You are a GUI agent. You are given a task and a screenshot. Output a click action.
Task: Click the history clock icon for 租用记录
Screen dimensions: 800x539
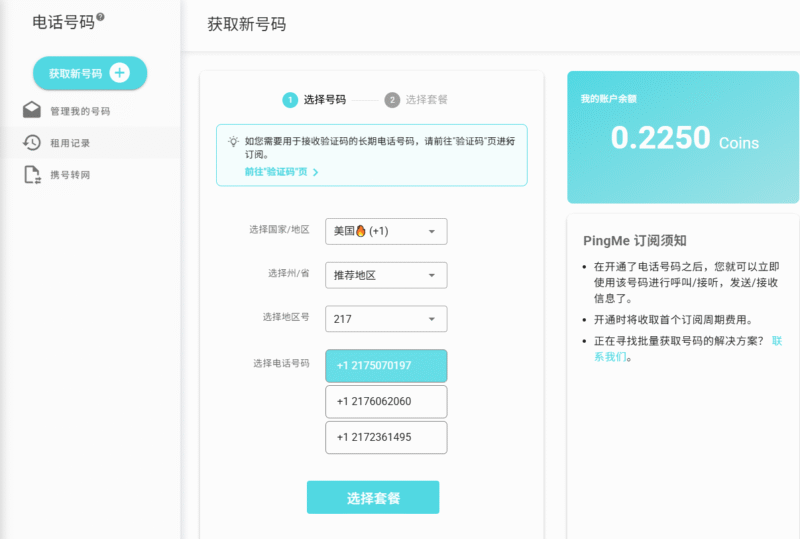tap(32, 142)
